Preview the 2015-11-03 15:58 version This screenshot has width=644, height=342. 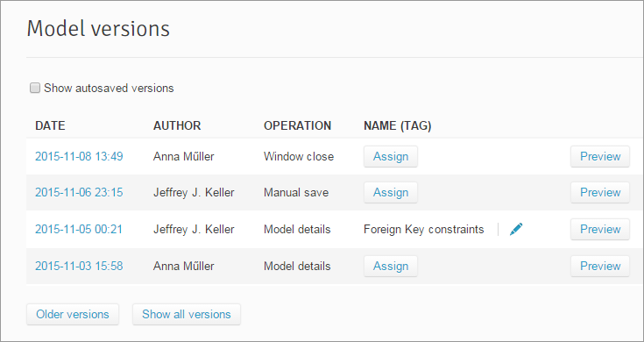click(x=600, y=266)
